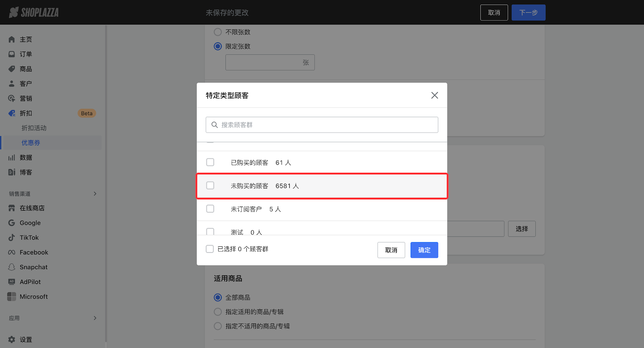Viewport: 644px width, 348px height.
Task: Click the blue 确定 confirm button
Action: click(x=424, y=250)
